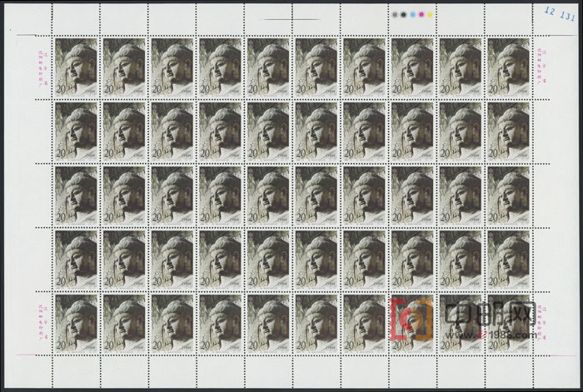
Task: Pick the magenta color registration dot
Action: [422, 15]
